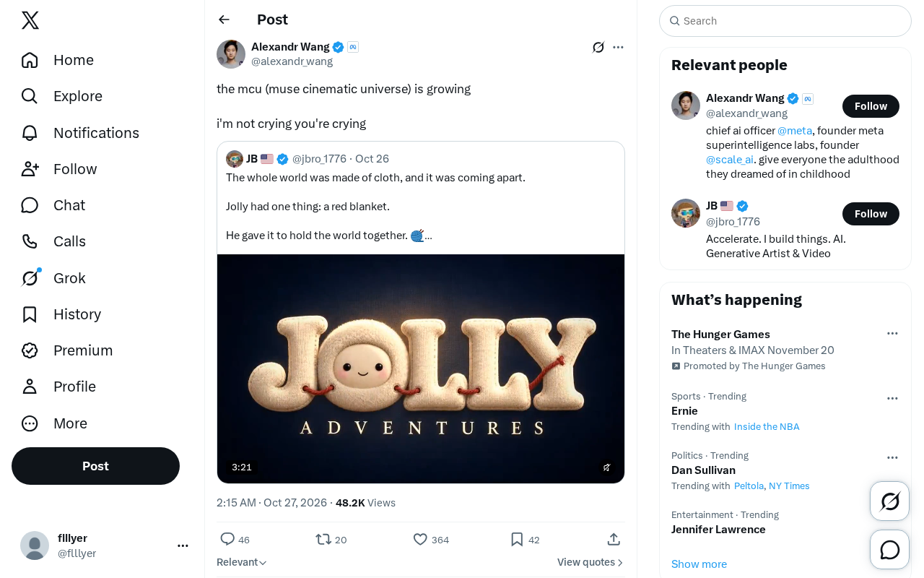Click the X logo icon

point(30,20)
